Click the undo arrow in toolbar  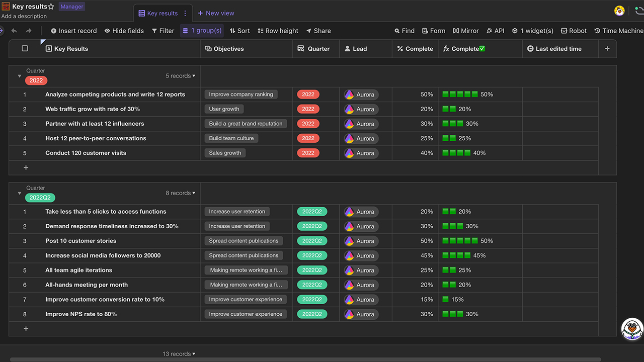click(x=14, y=31)
